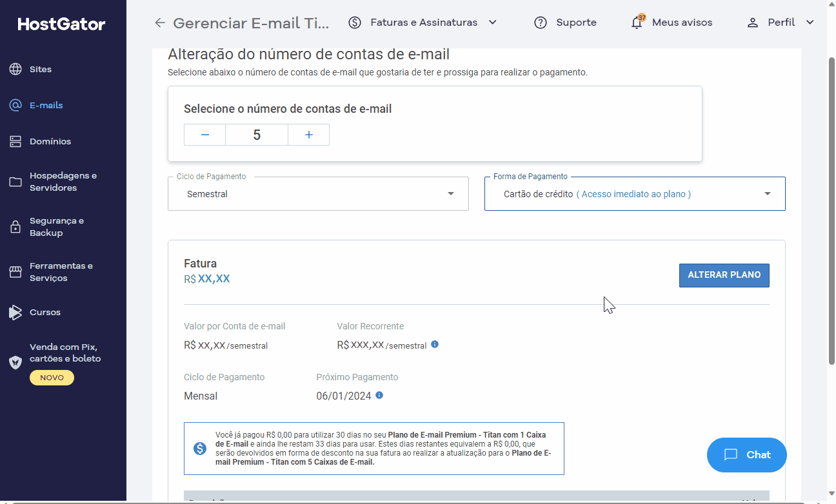
Task: Click info icon next to Próximo Pagamento date
Action: point(379,395)
